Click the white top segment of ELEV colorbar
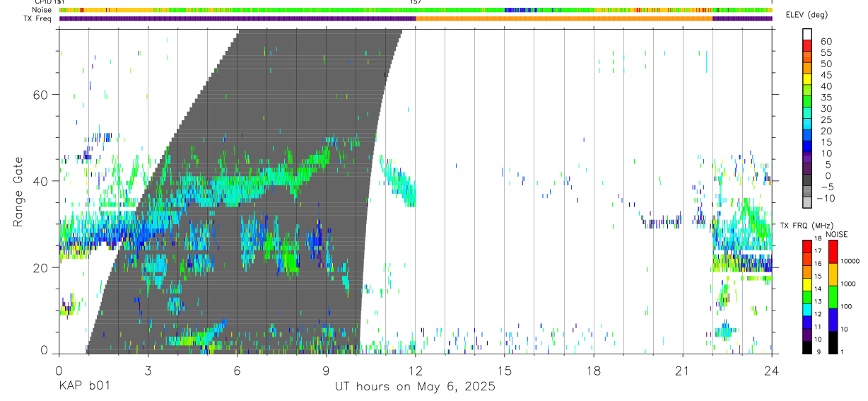 pyautogui.click(x=807, y=34)
